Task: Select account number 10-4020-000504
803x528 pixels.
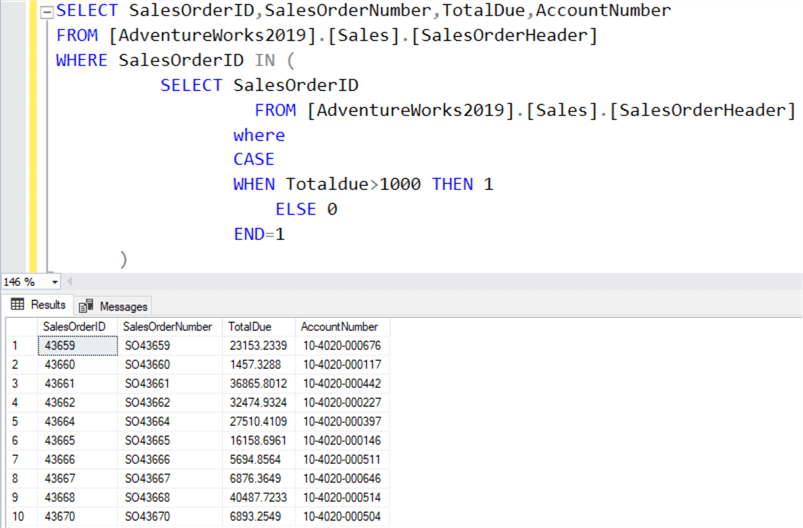Action: click(343, 516)
